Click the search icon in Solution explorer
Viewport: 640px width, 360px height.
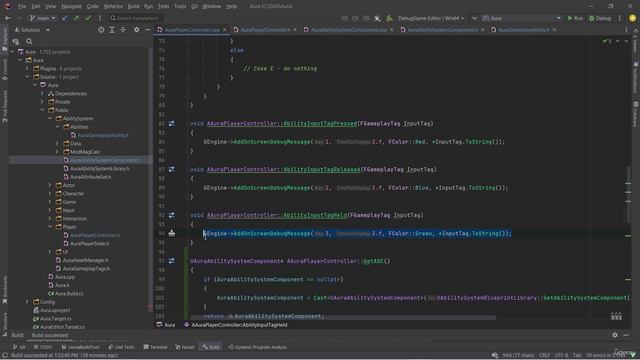pos(29,41)
